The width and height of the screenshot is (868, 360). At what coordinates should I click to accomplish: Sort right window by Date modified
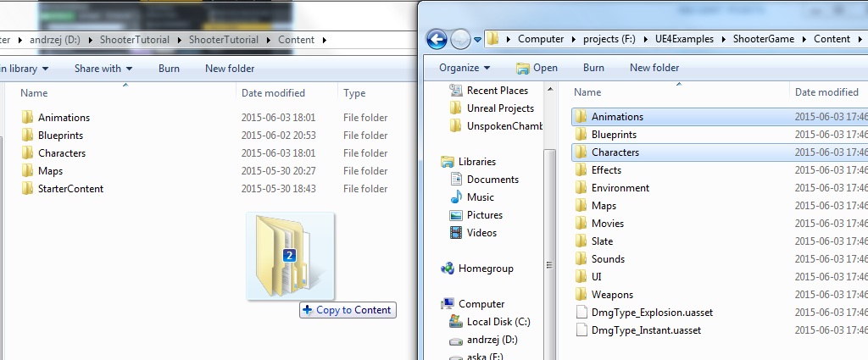point(828,91)
